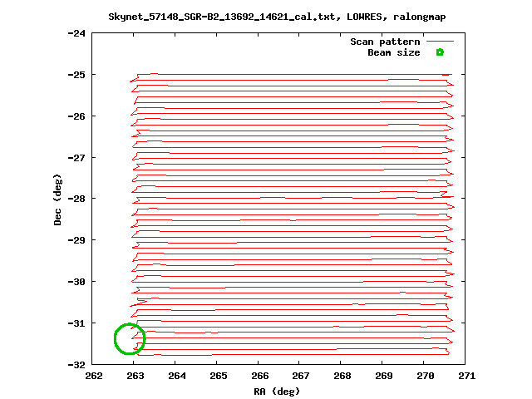Click the Dec tick label -24

pyautogui.click(x=76, y=33)
